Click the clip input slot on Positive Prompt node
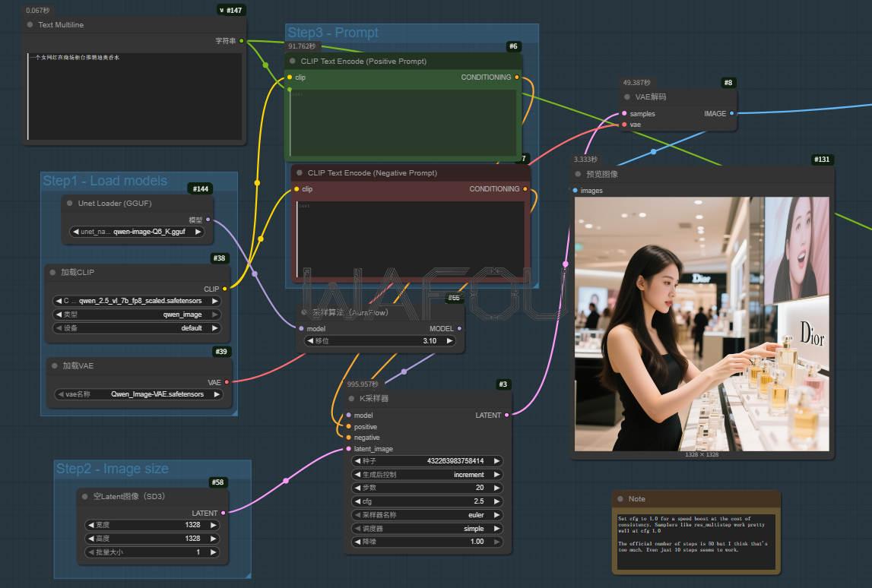The height and width of the screenshot is (588, 872). click(x=290, y=77)
